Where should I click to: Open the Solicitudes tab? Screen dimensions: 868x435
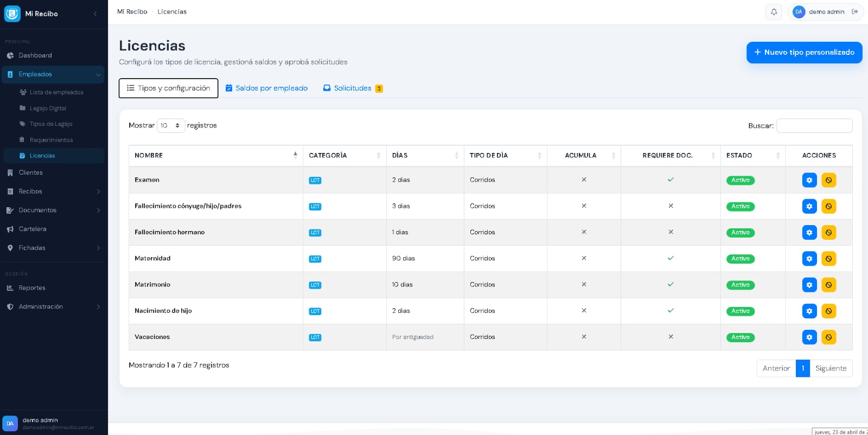(353, 88)
